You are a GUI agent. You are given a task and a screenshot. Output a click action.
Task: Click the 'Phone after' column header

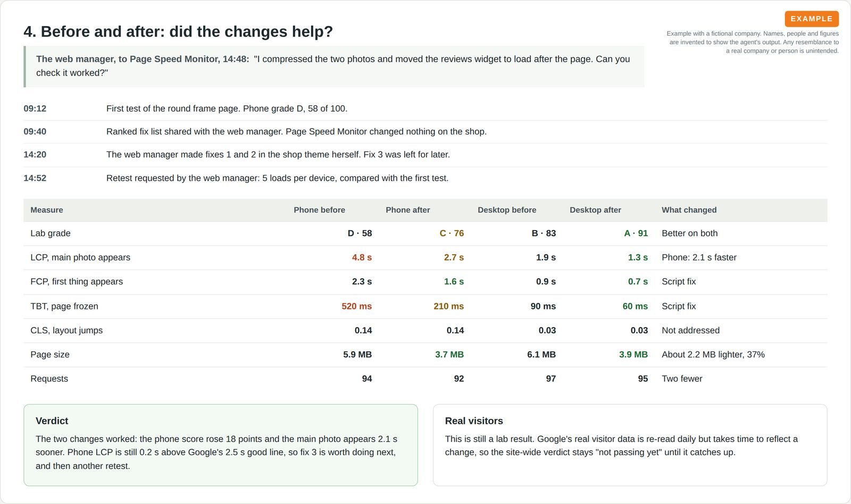tap(408, 210)
